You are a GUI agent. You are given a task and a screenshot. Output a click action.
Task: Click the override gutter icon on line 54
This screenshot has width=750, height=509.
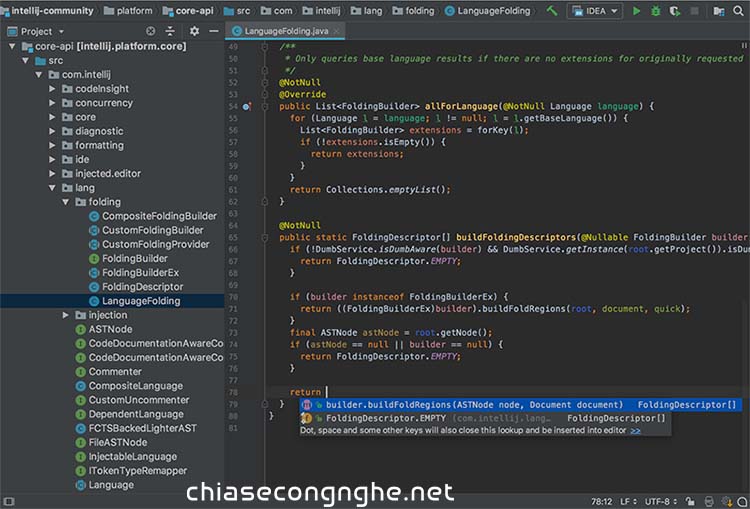(x=247, y=106)
